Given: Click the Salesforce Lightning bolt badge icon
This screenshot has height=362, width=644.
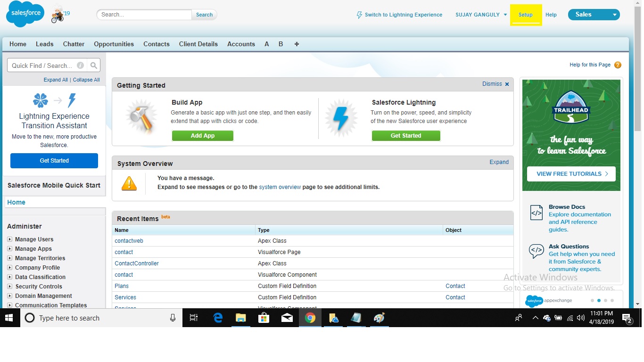Looking at the screenshot, I should [341, 118].
